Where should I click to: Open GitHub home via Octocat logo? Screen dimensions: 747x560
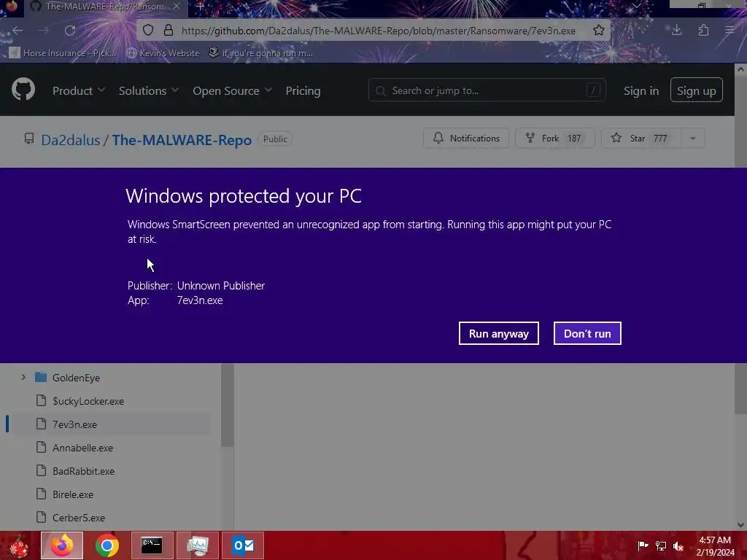click(x=23, y=90)
